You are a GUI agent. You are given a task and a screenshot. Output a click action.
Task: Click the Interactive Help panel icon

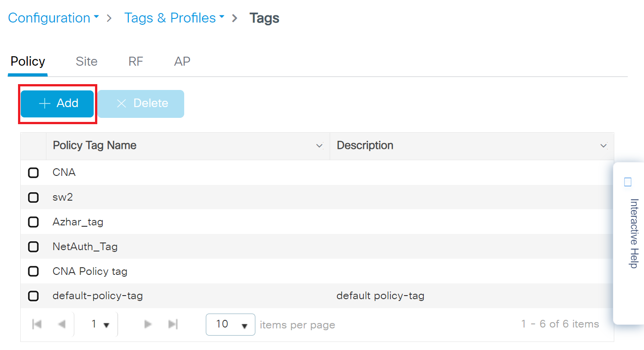pos(628,182)
